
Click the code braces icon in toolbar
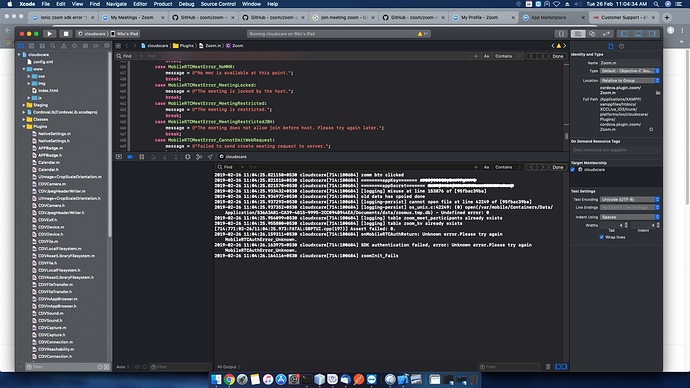[561, 33]
